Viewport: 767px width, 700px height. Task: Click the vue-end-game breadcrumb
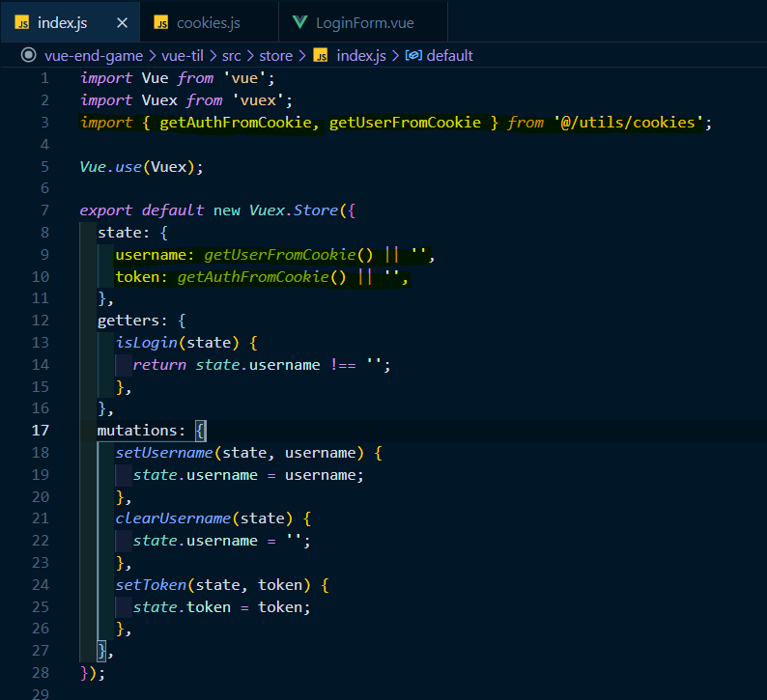point(94,56)
